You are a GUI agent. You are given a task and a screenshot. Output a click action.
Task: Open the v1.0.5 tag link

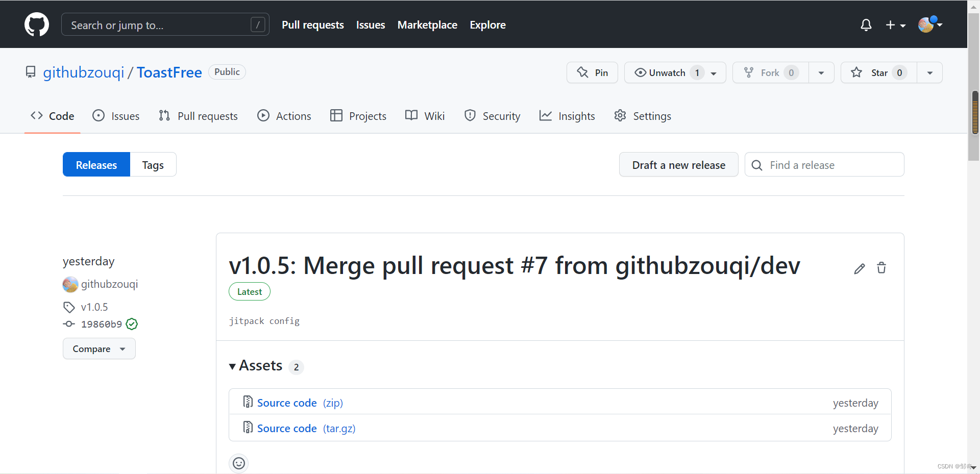(x=94, y=307)
